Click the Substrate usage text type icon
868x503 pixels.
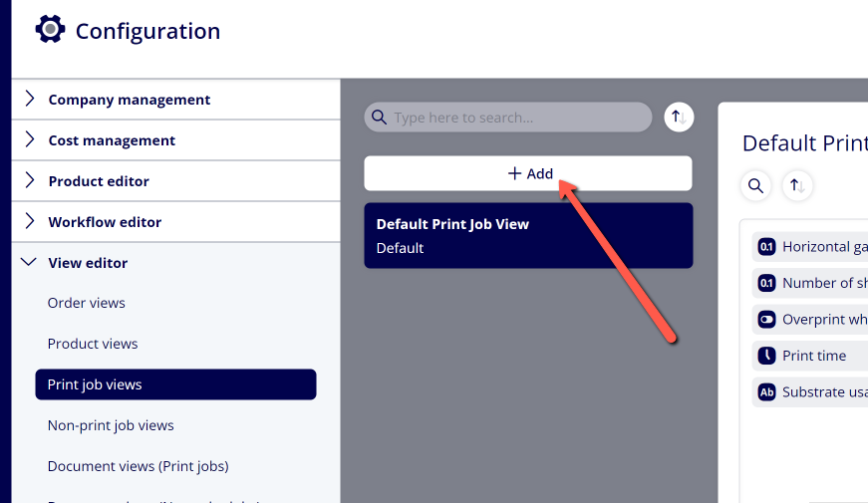point(766,392)
